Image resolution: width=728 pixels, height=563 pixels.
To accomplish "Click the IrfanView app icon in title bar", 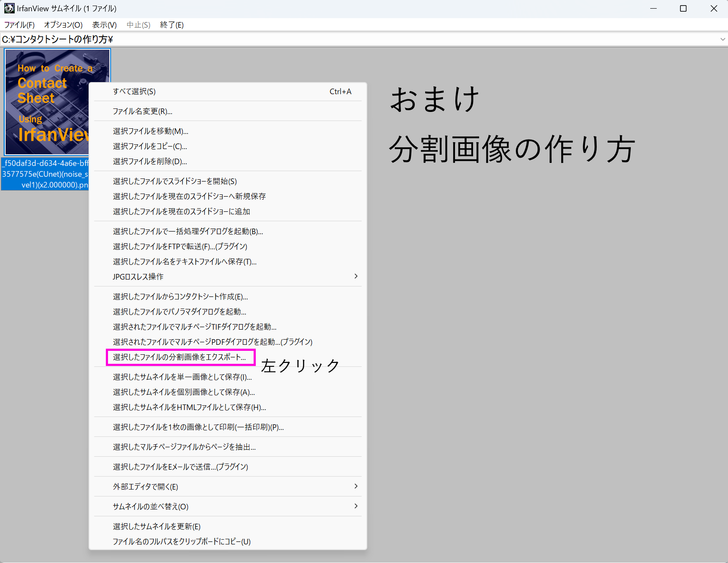I will (9, 9).
